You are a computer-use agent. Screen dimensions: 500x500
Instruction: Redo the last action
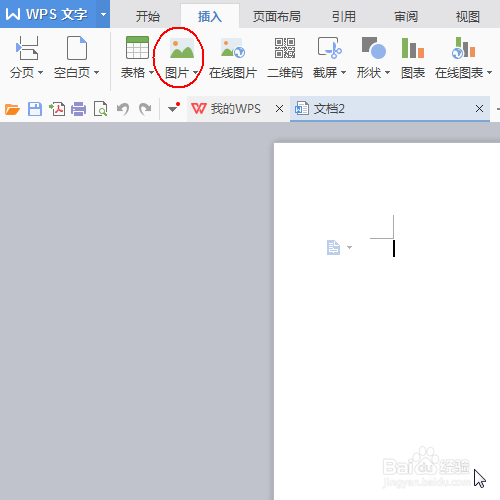[145, 109]
